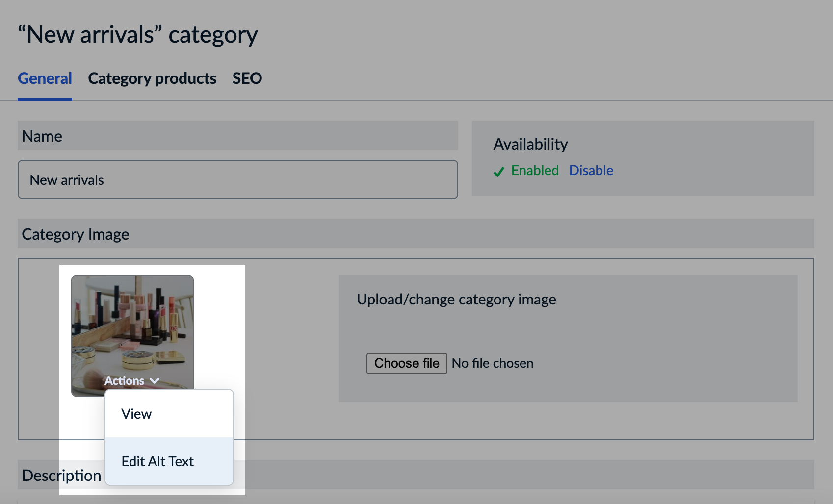Viewport: 833px width, 504px height.
Task: Click the Choose file button
Action: coord(407,363)
